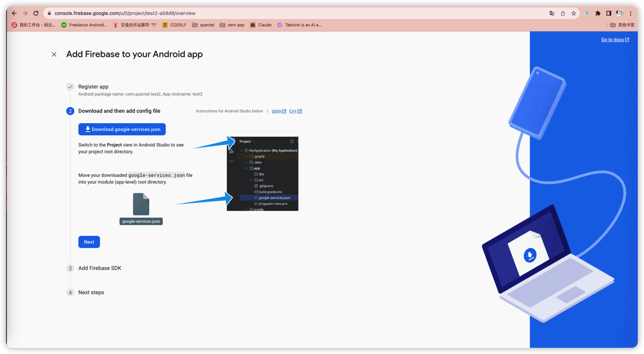This screenshot has width=644, height=354.
Task: Click the site lock icon
Action: click(x=49, y=13)
